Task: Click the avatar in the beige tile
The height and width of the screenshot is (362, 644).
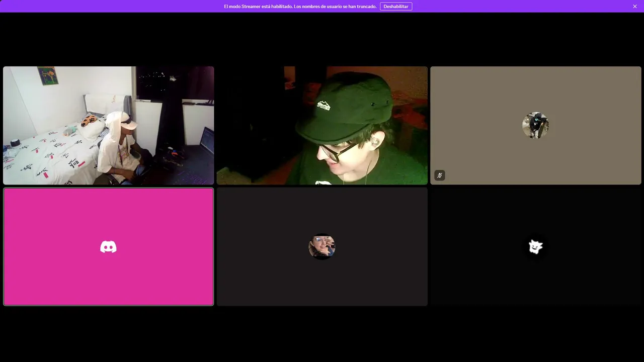Action: pos(535,125)
